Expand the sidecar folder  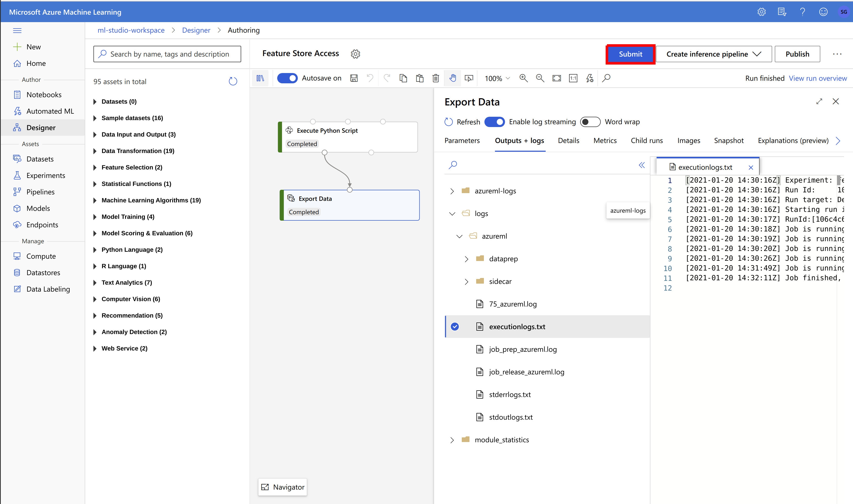click(466, 282)
